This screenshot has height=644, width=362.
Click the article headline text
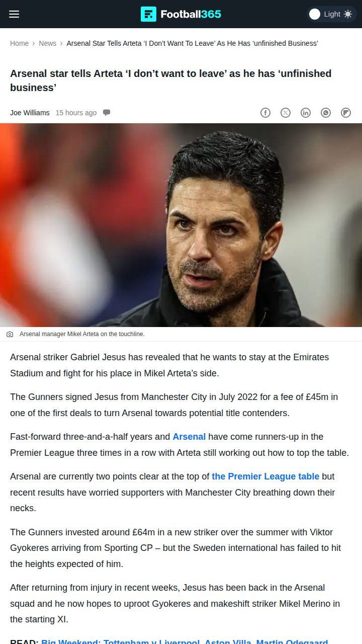click(x=171, y=80)
